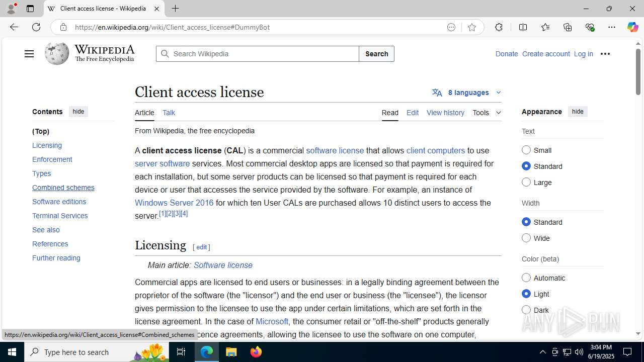Close the Client access license tab
Screen dimensions: 644x362
coord(156,9)
